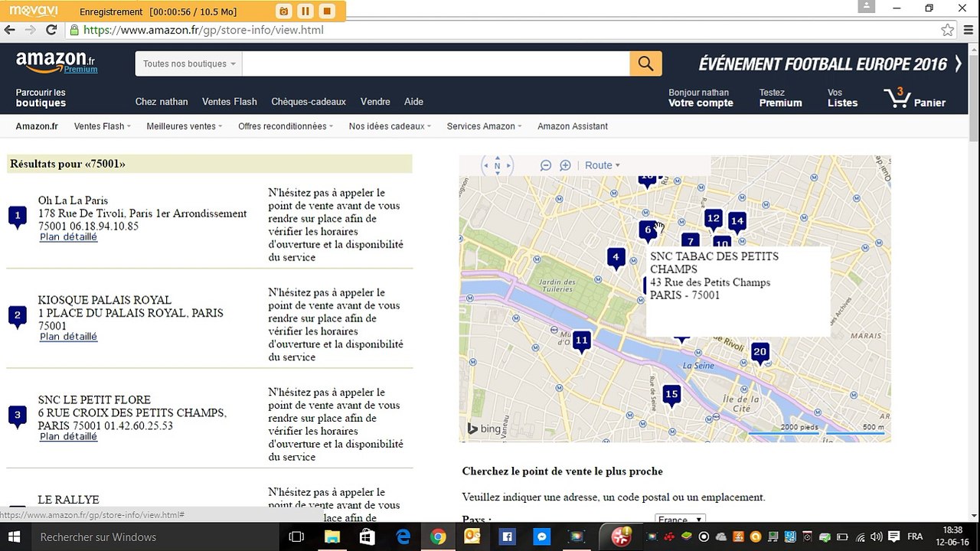Expand Nos idées cadeaux dropdown
The width and height of the screenshot is (980, 551).
pyautogui.click(x=390, y=126)
